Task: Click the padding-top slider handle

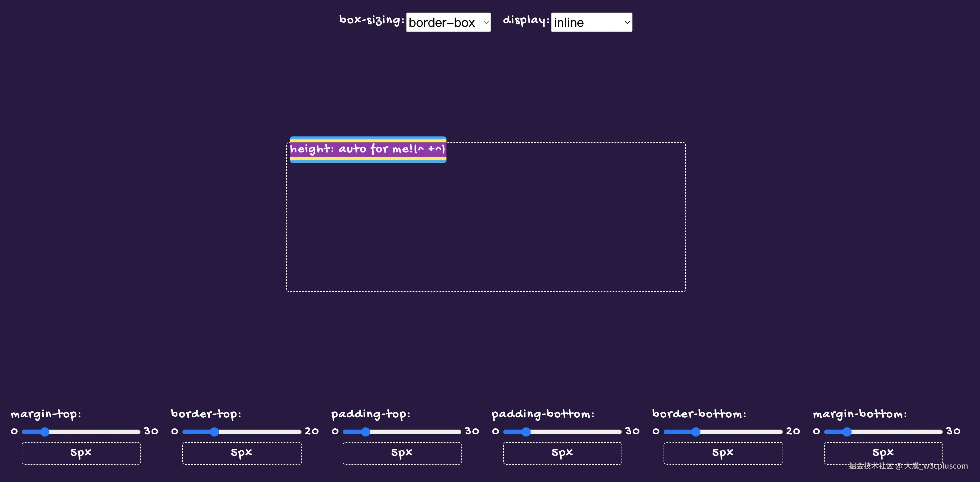Action: tap(365, 432)
